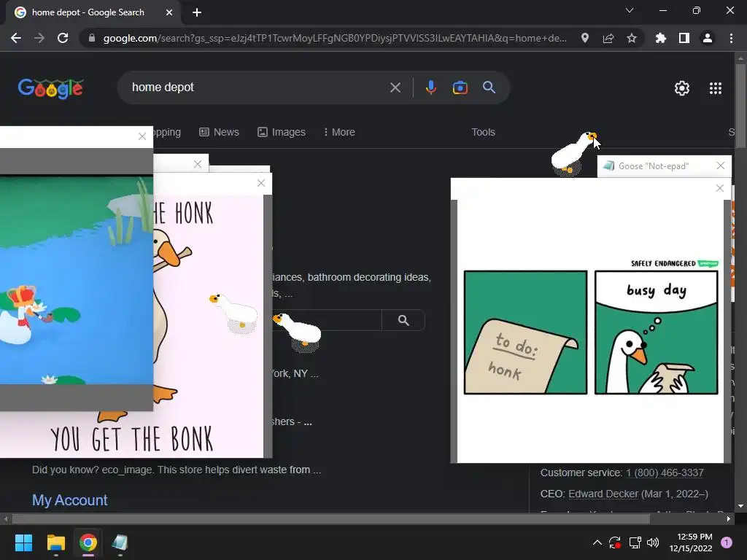Viewport: 747px width, 560px height.
Task: Open the Chrome extensions puzzle icon
Action: point(661,38)
